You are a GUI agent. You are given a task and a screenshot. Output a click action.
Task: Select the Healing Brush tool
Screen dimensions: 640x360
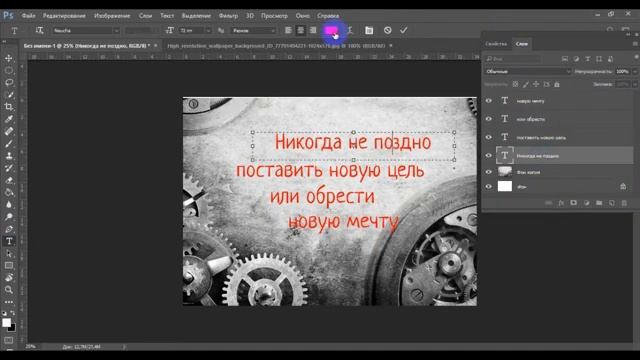tap(9, 131)
